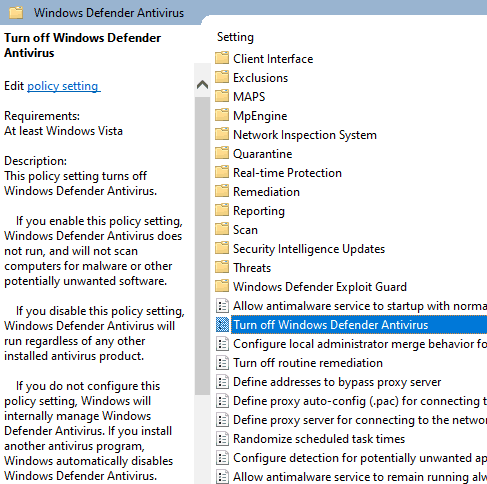This screenshot has height=484, width=487.
Task: Click the Exclusions folder icon
Action: pyautogui.click(x=222, y=77)
